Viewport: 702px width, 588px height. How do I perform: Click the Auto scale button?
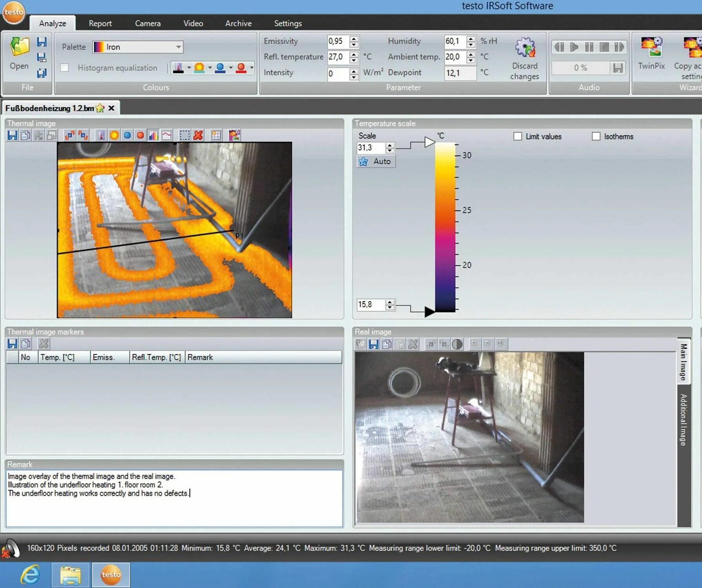click(x=376, y=162)
